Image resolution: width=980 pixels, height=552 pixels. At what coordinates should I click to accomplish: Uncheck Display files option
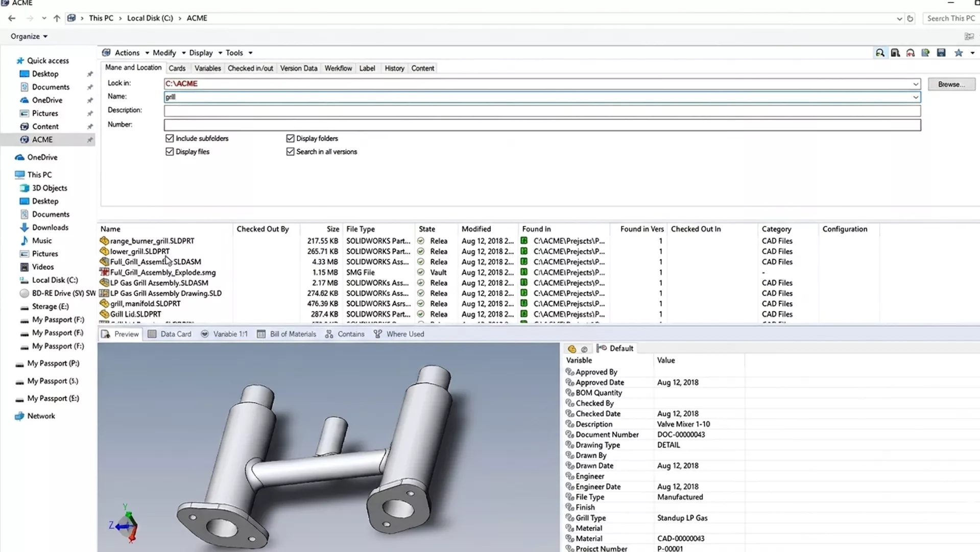[x=170, y=151]
